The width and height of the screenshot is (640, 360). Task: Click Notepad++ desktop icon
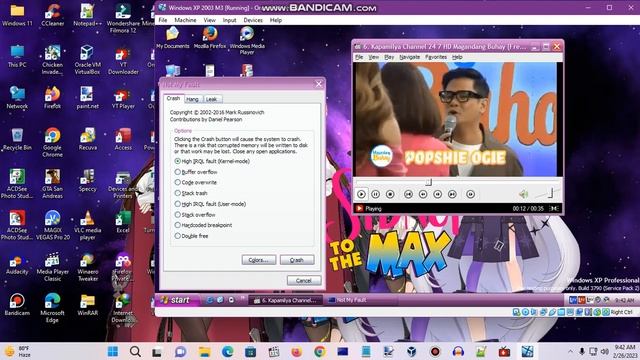tap(87, 15)
